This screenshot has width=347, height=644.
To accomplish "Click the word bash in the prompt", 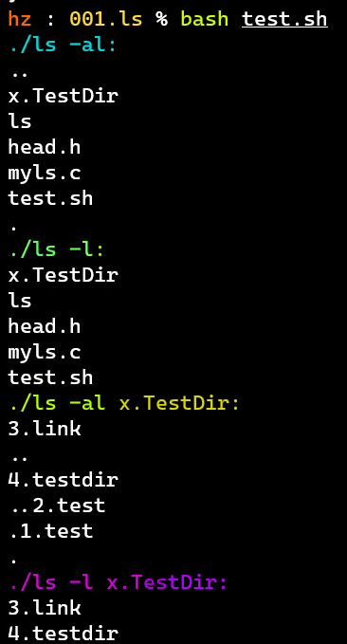I will [205, 19].
